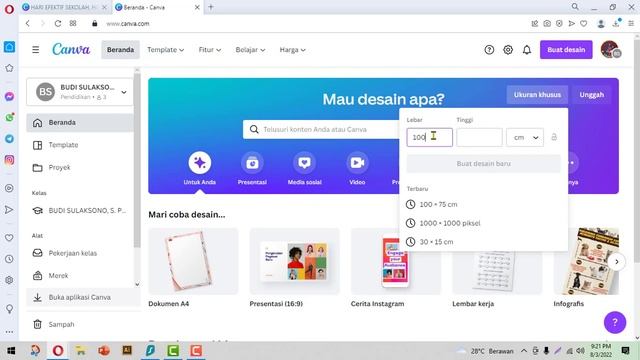The width and height of the screenshot is (640, 360).
Task: Click the Unggah button
Action: tap(591, 95)
